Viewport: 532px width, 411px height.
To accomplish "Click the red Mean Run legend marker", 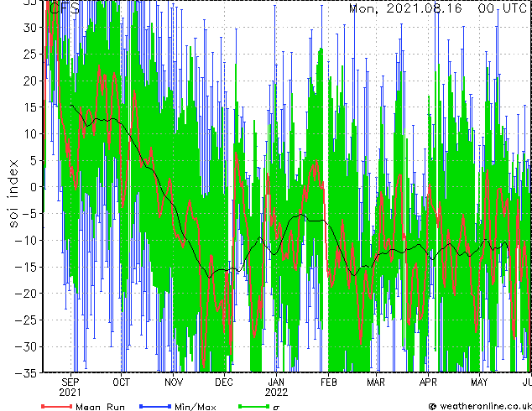I will tap(56, 406).
